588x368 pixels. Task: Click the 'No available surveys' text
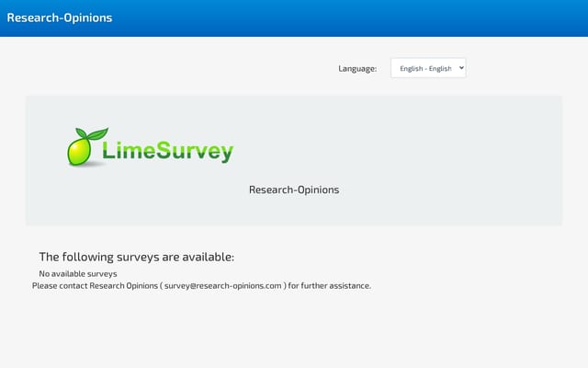pyautogui.click(x=78, y=274)
